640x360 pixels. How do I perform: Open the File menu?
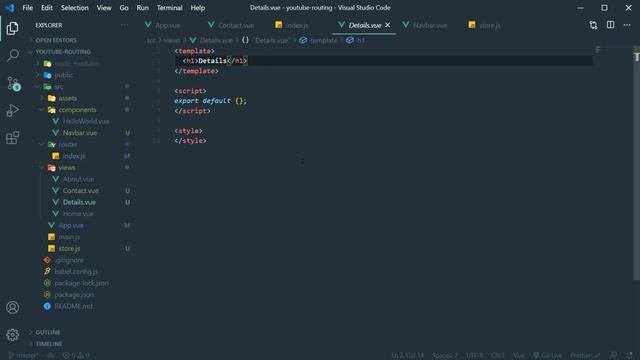tap(28, 8)
